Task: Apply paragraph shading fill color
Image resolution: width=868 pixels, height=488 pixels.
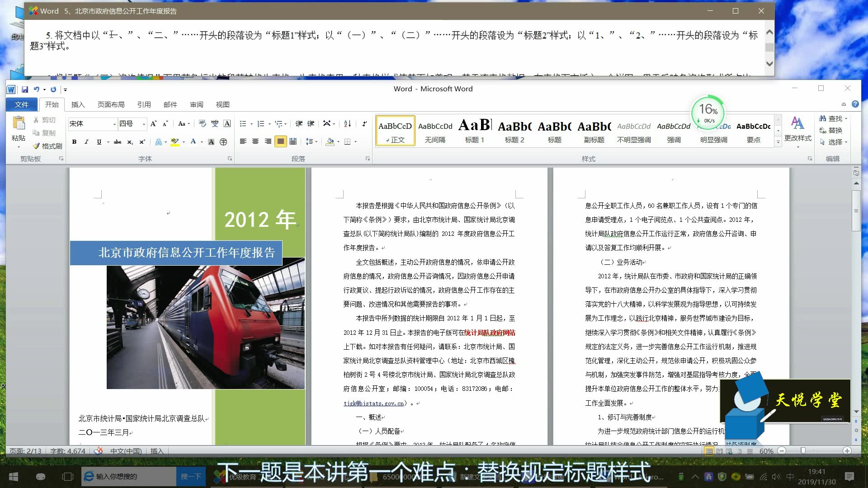Action: point(330,141)
